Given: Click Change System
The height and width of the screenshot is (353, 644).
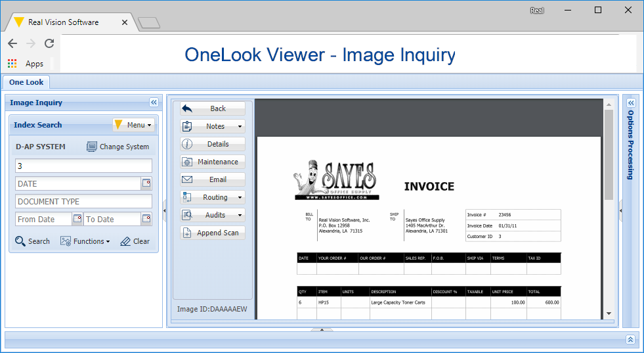Looking at the screenshot, I should tap(118, 147).
